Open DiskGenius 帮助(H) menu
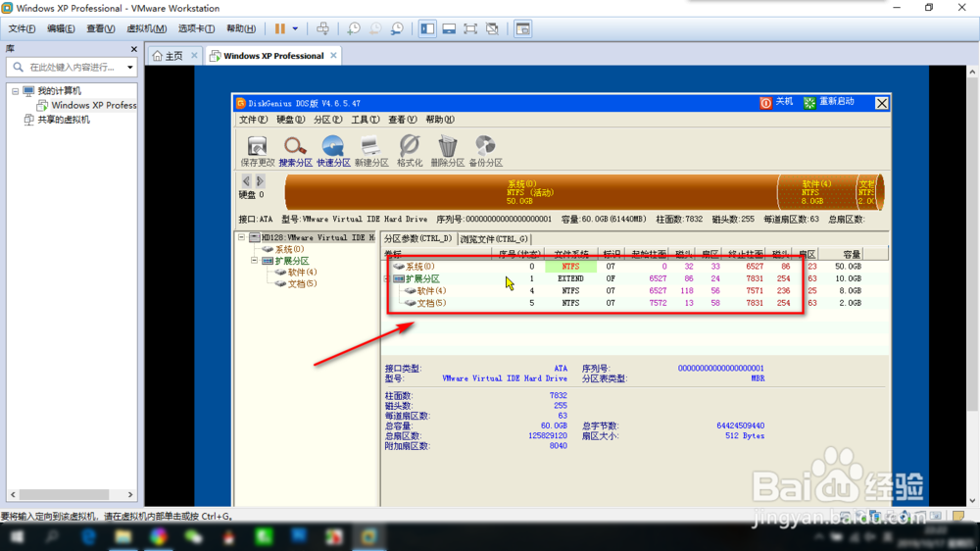Image resolution: width=980 pixels, height=551 pixels. [440, 120]
